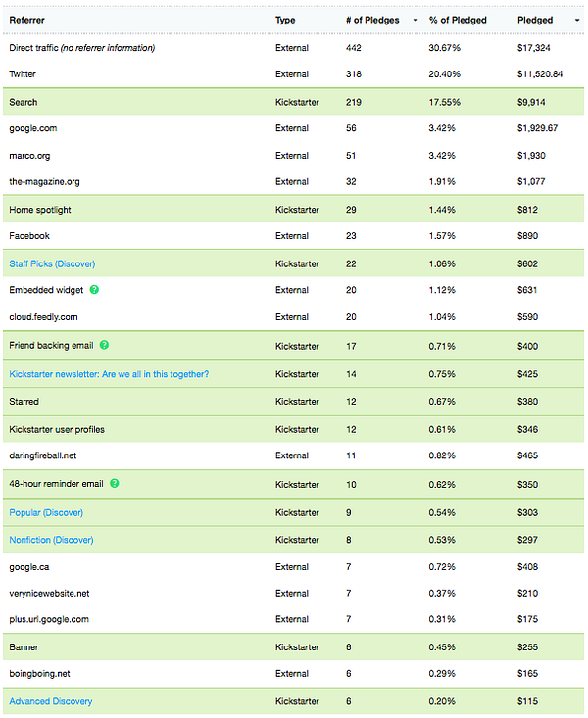Viewport: 588px width, 718px height.
Task: Open Staff Picks (Discover) link
Action: 52,263
